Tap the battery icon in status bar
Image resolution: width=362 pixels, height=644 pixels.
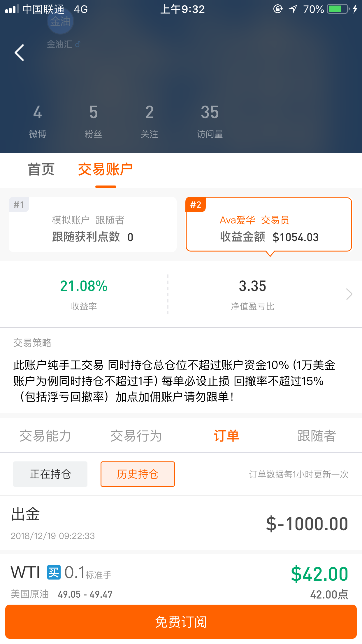(x=338, y=9)
